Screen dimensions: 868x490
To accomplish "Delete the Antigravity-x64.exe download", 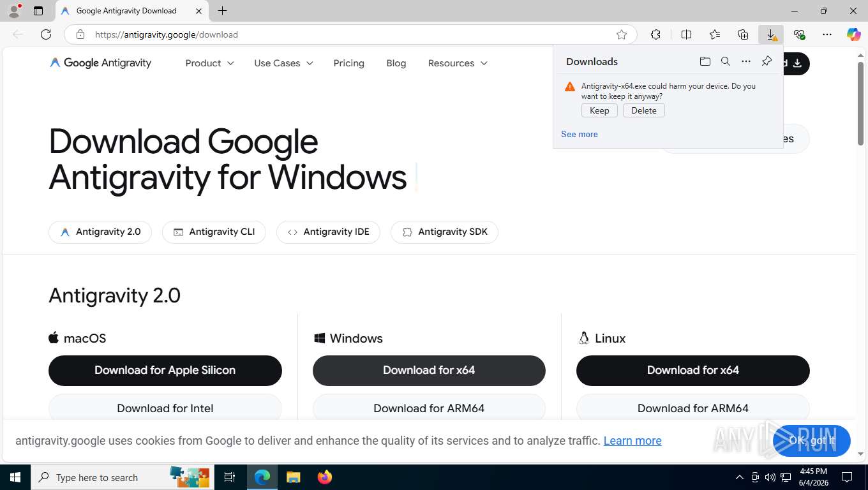I will click(644, 110).
